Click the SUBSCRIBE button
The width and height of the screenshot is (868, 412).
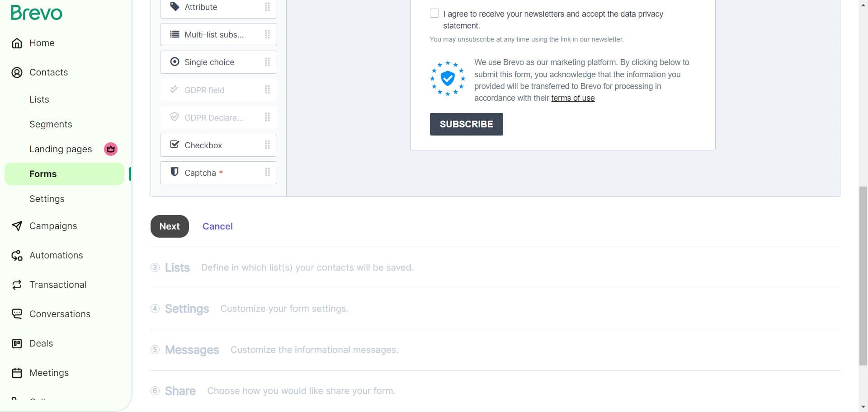click(x=466, y=124)
